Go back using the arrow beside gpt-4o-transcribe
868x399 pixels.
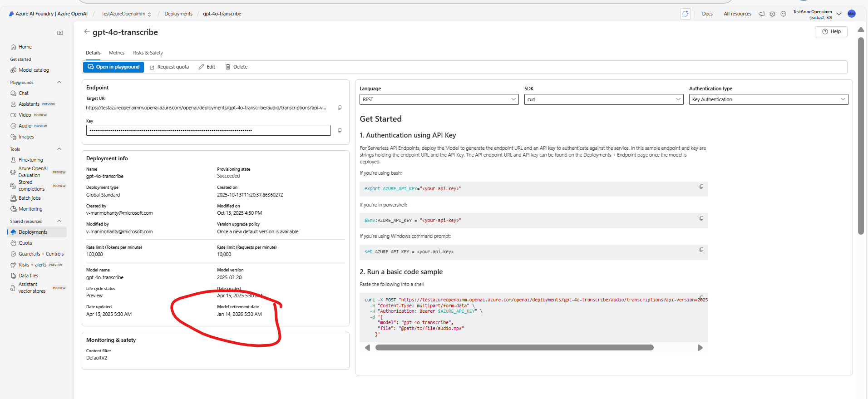click(87, 32)
